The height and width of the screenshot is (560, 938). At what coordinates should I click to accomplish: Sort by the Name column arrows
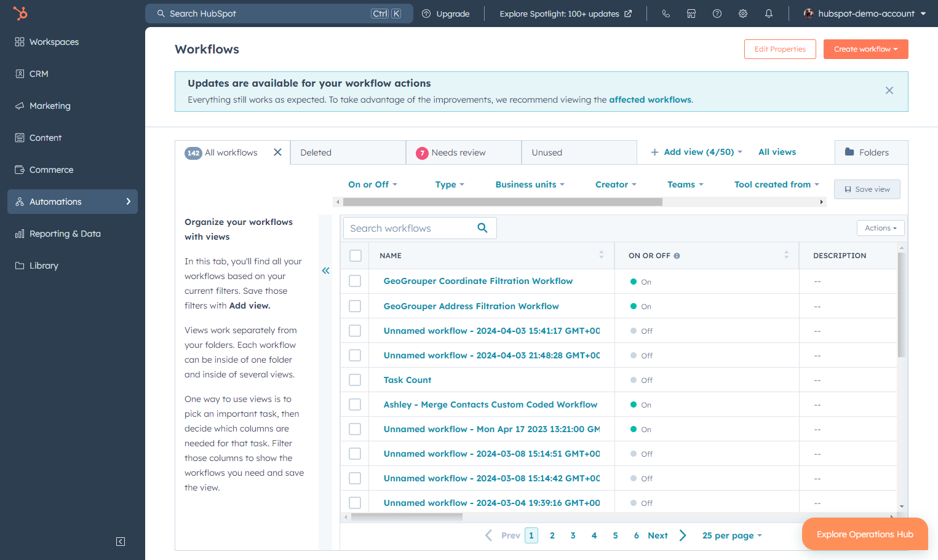[x=601, y=255]
